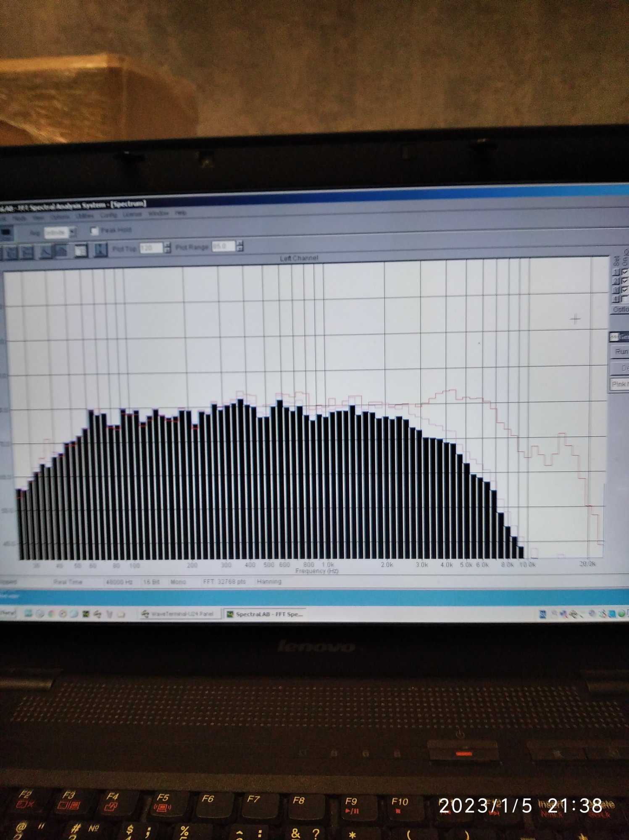The image size is (629, 840).
Task: Open the Utilities menu
Action: 85,216
